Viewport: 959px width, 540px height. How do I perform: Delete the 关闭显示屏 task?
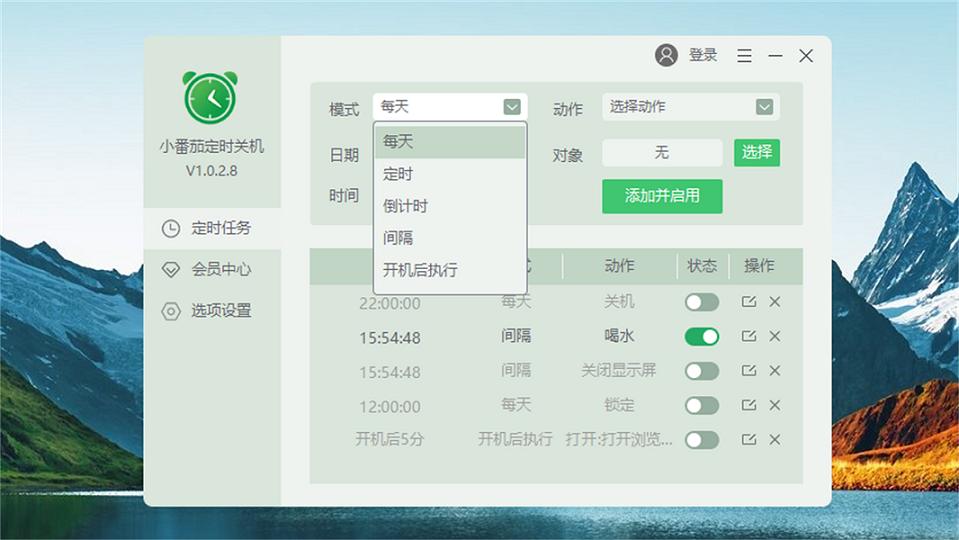pyautogui.click(x=774, y=371)
